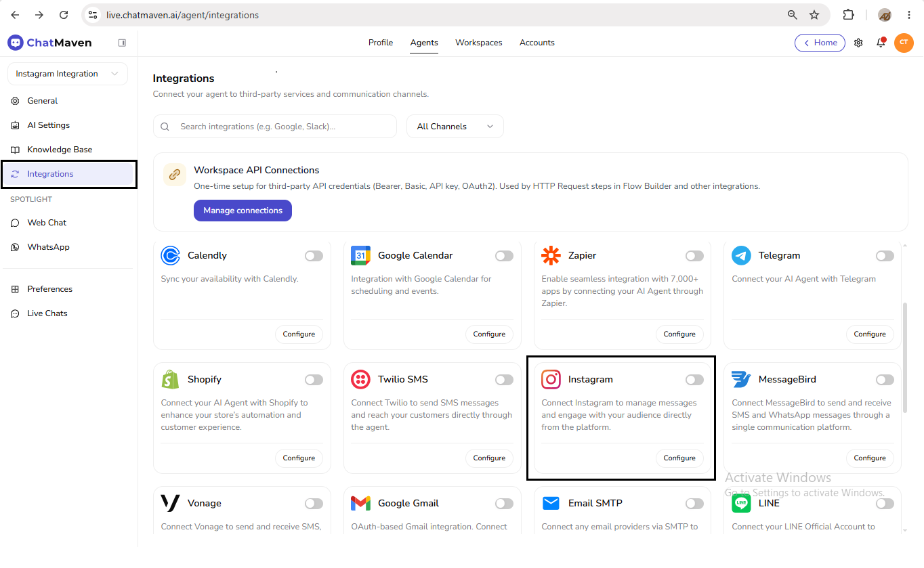The image size is (924, 568).
Task: Enable the MessageBird toggle
Action: coord(885,380)
